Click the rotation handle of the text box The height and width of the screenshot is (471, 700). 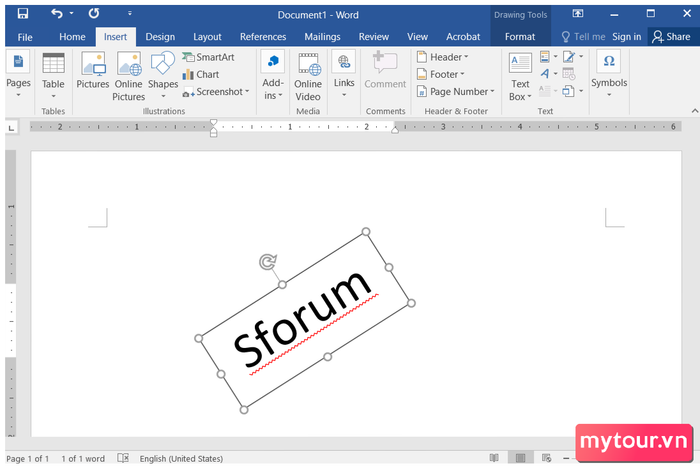pos(268,262)
